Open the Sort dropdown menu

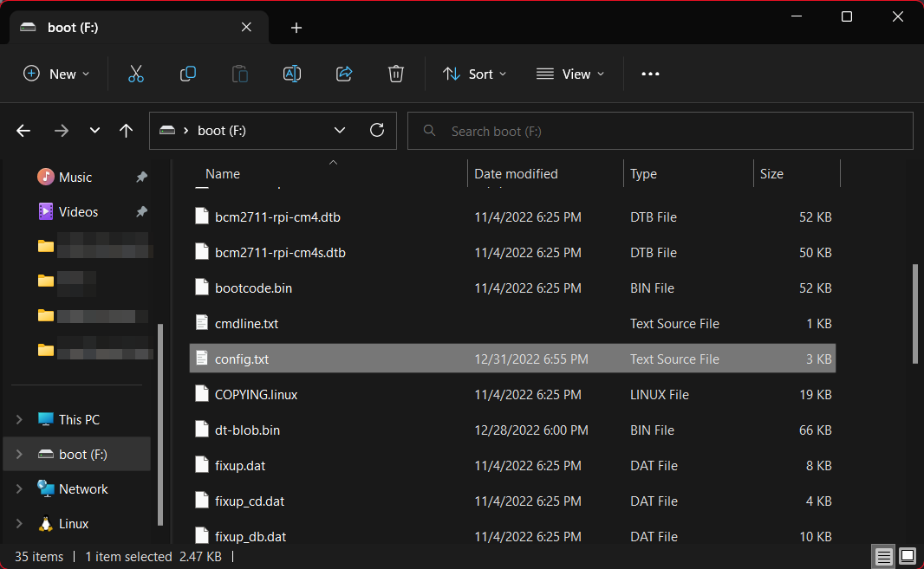[474, 74]
